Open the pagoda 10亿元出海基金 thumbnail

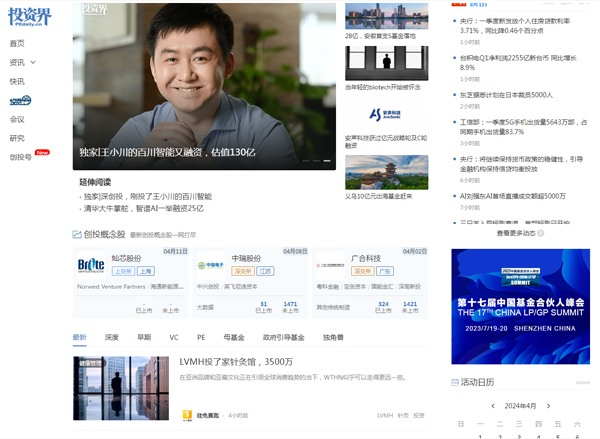pyautogui.click(x=386, y=172)
